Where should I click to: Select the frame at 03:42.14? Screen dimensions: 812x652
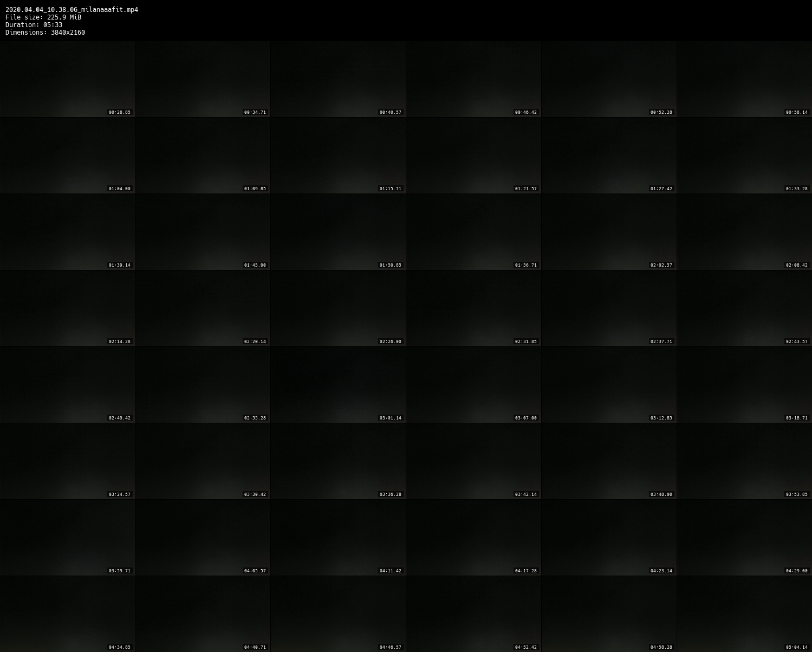pos(473,461)
